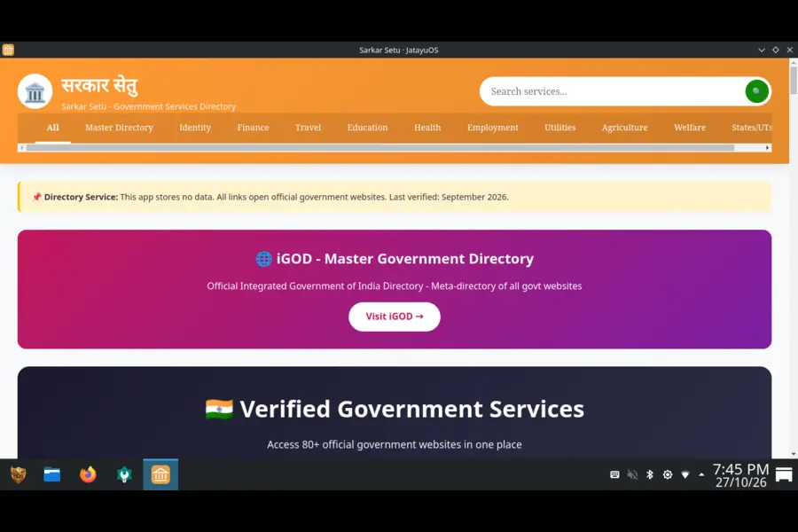Click the horizontal category scrollbar

(380, 148)
